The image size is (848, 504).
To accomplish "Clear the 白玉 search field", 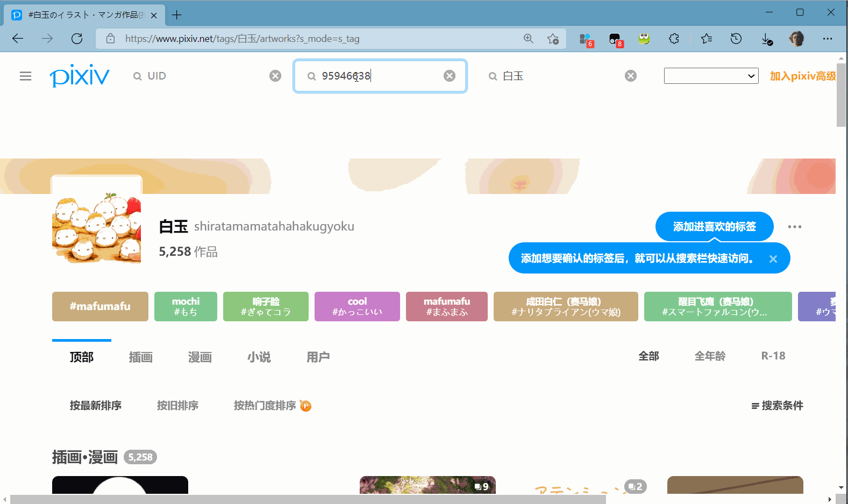I will tap(631, 76).
